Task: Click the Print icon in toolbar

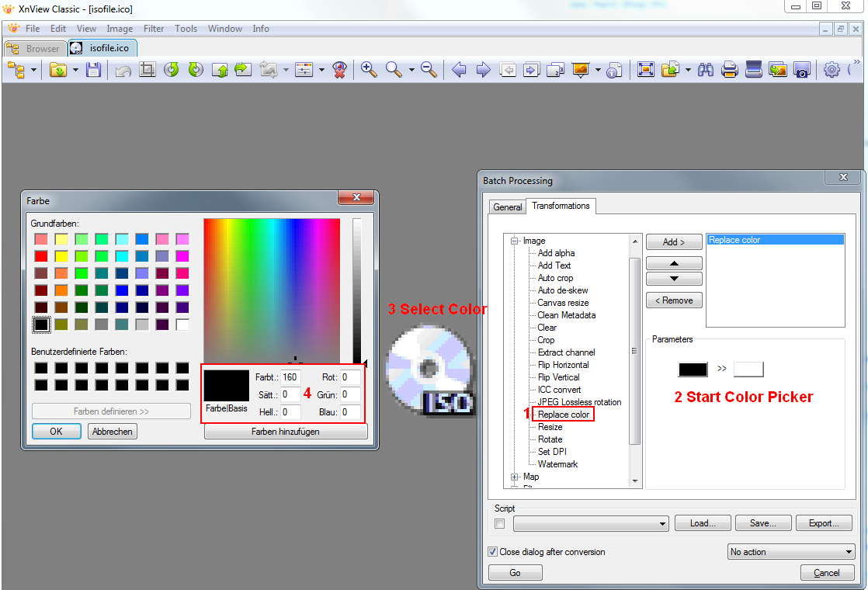Action: coord(729,70)
